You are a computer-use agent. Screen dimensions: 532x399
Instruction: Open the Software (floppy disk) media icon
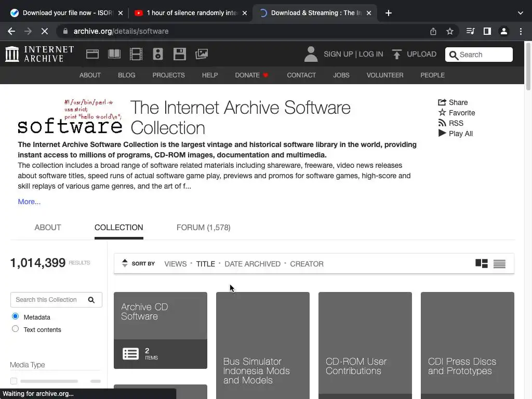coord(179,54)
